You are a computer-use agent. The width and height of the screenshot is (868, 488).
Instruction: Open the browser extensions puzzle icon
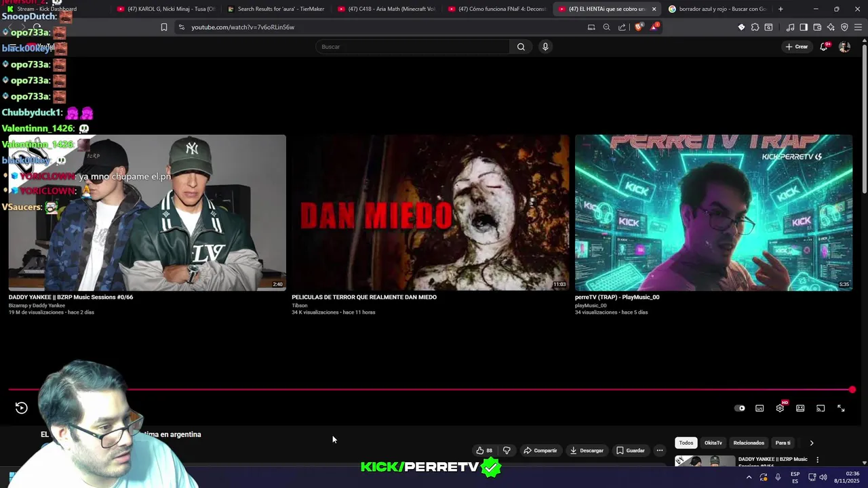click(755, 27)
